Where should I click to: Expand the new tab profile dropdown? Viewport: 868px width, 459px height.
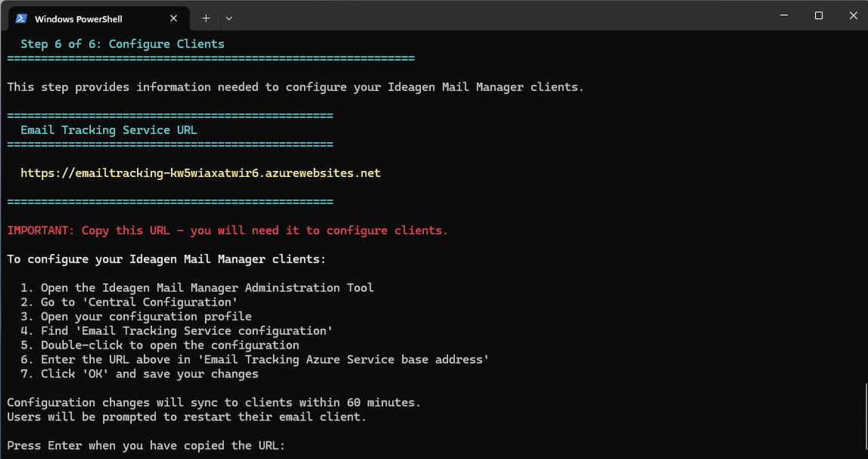(x=229, y=18)
